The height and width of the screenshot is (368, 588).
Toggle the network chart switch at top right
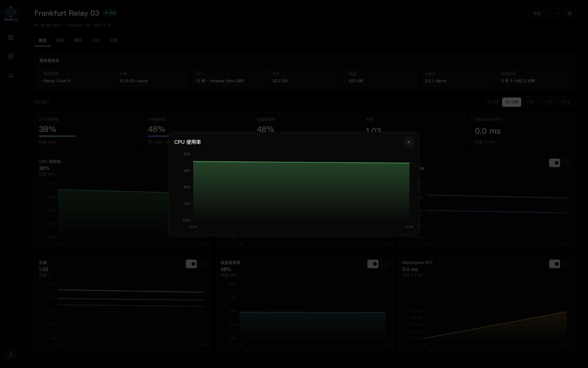point(554,163)
